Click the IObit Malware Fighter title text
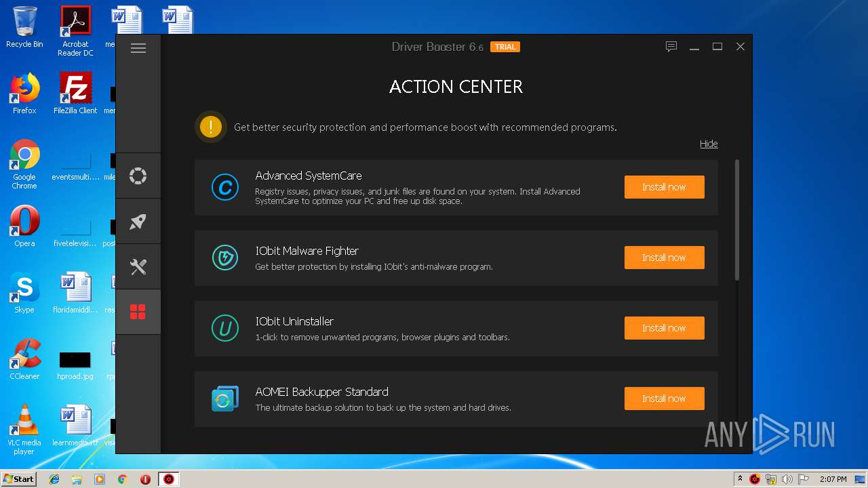The image size is (868, 488). (x=307, y=251)
